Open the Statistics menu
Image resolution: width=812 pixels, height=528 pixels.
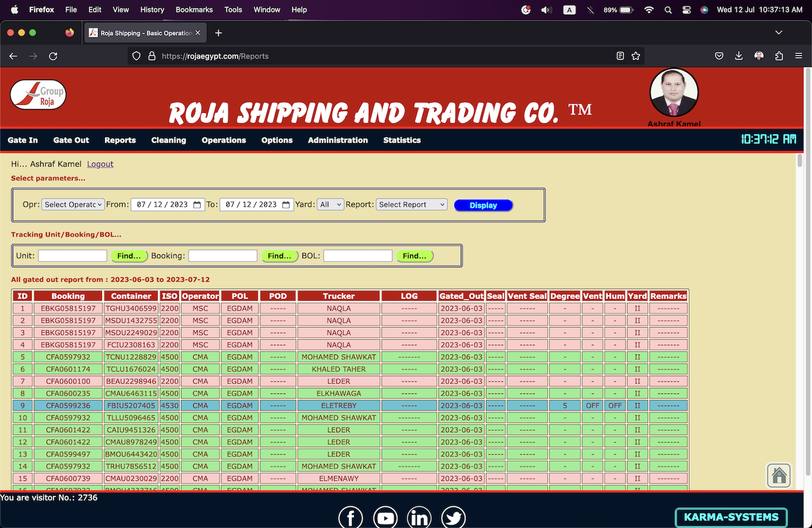tap(402, 140)
